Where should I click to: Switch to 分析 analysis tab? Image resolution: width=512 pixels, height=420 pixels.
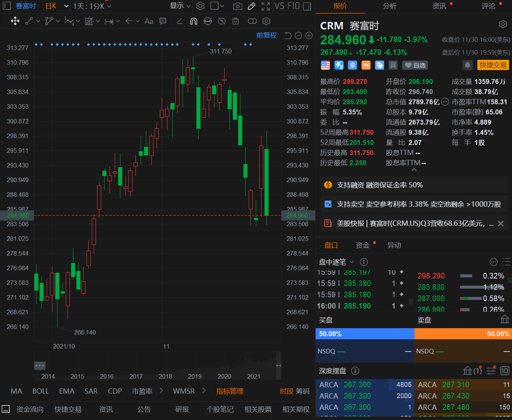[x=389, y=6]
